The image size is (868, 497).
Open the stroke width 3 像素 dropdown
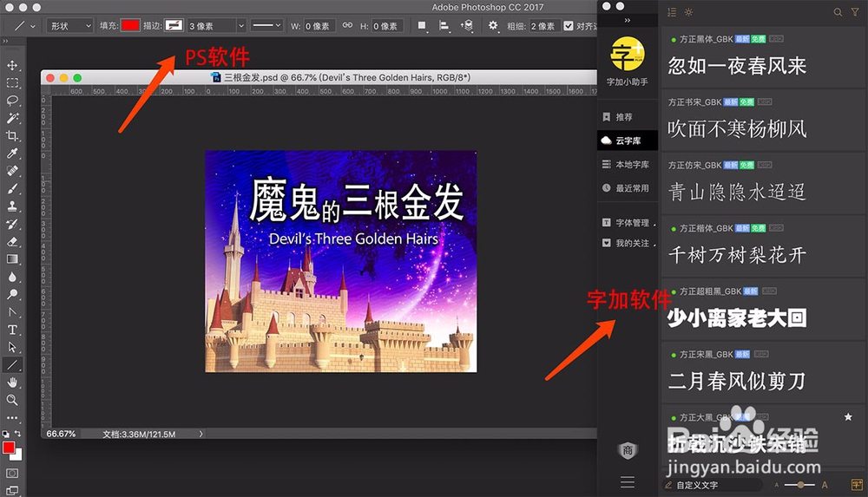pos(240,25)
